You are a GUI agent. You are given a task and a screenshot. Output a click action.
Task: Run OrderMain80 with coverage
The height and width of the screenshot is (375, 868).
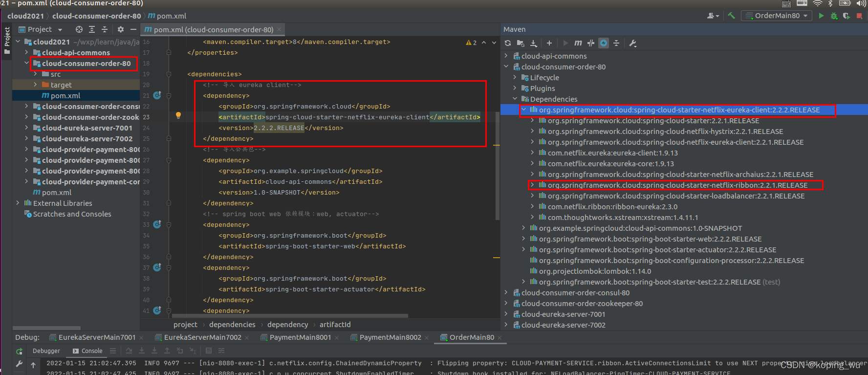click(x=846, y=16)
